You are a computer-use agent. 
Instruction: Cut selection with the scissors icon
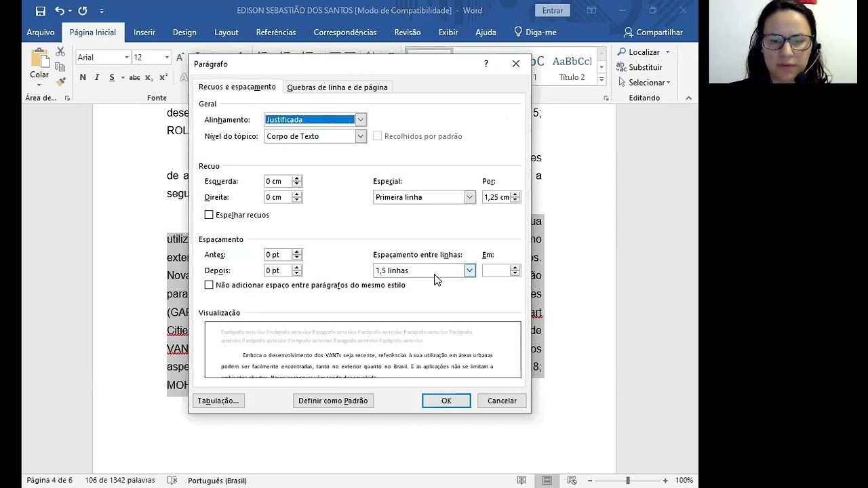[60, 52]
